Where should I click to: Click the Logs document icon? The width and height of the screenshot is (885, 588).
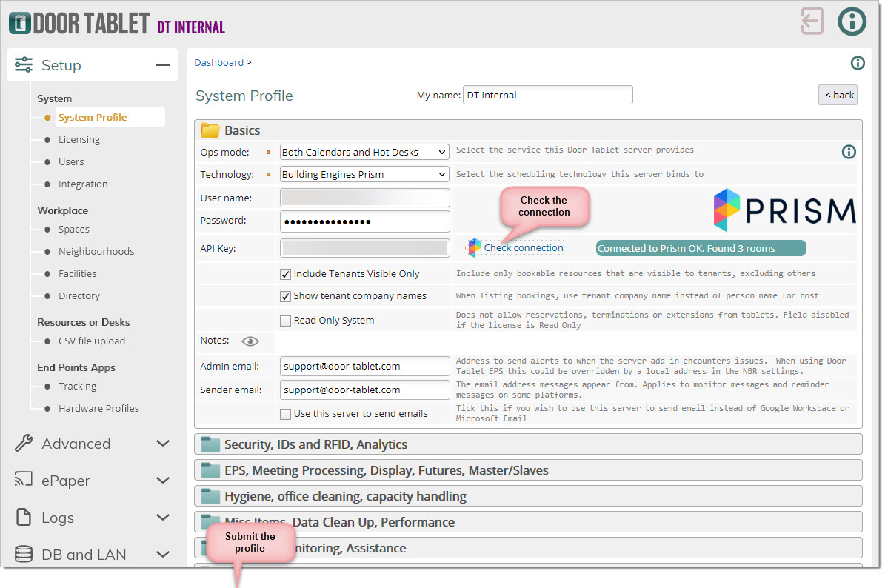24,518
